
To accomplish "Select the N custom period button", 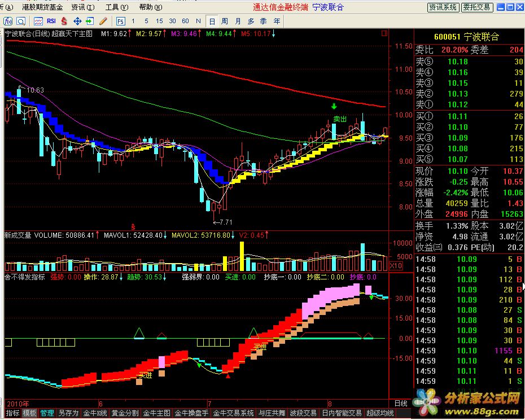I will (198, 21).
